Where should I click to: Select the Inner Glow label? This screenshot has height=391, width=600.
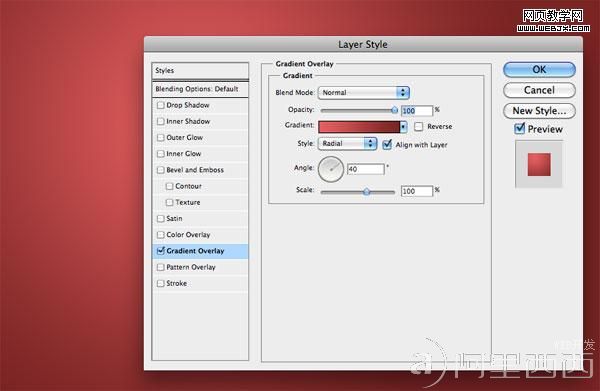[184, 154]
